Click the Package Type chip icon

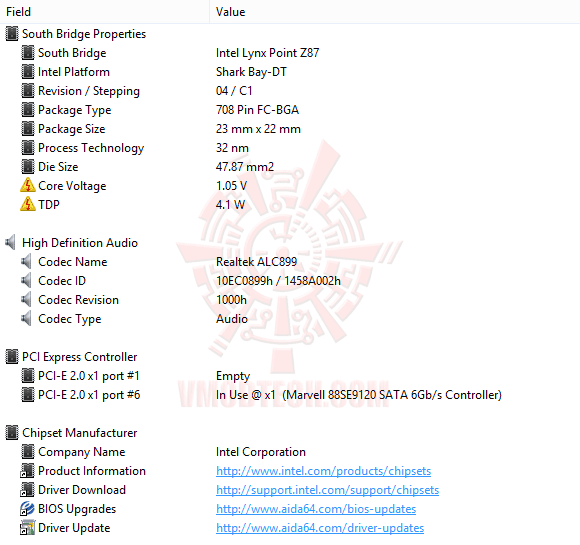28,110
